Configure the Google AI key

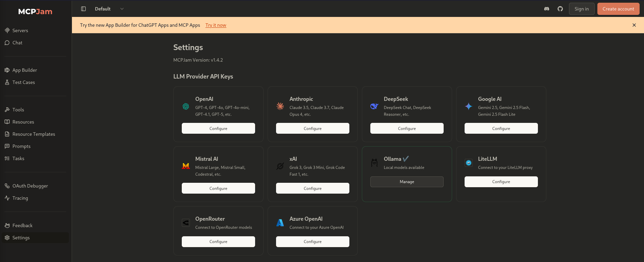tap(501, 128)
